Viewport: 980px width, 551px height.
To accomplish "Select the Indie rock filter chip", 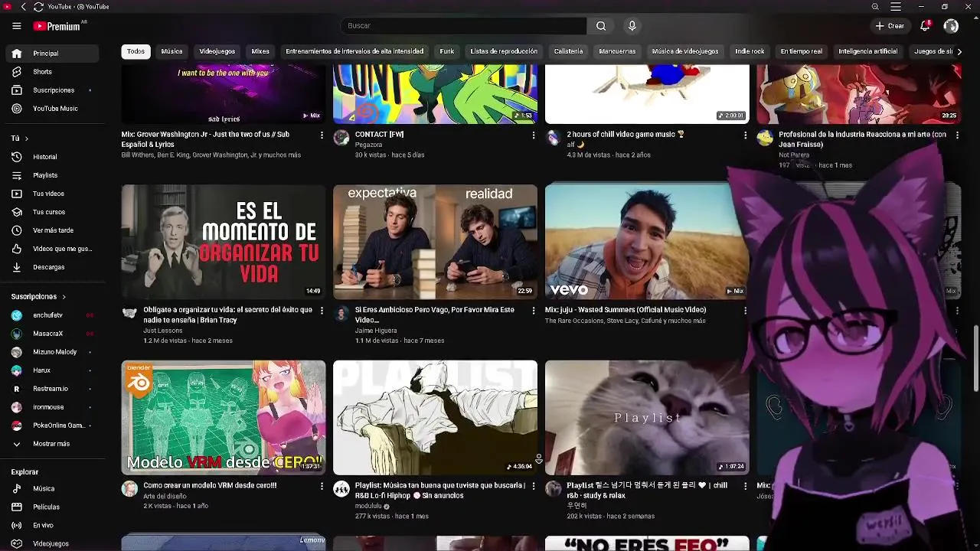I will pyautogui.click(x=750, y=51).
